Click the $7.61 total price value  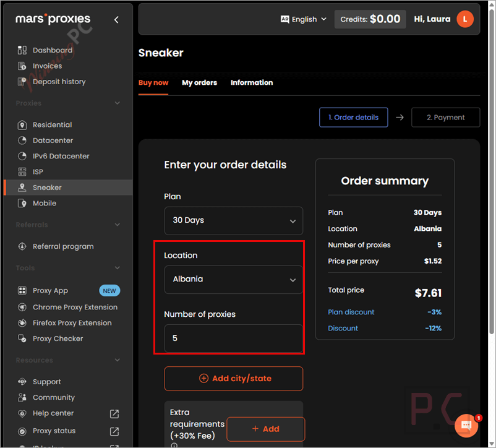tap(428, 293)
